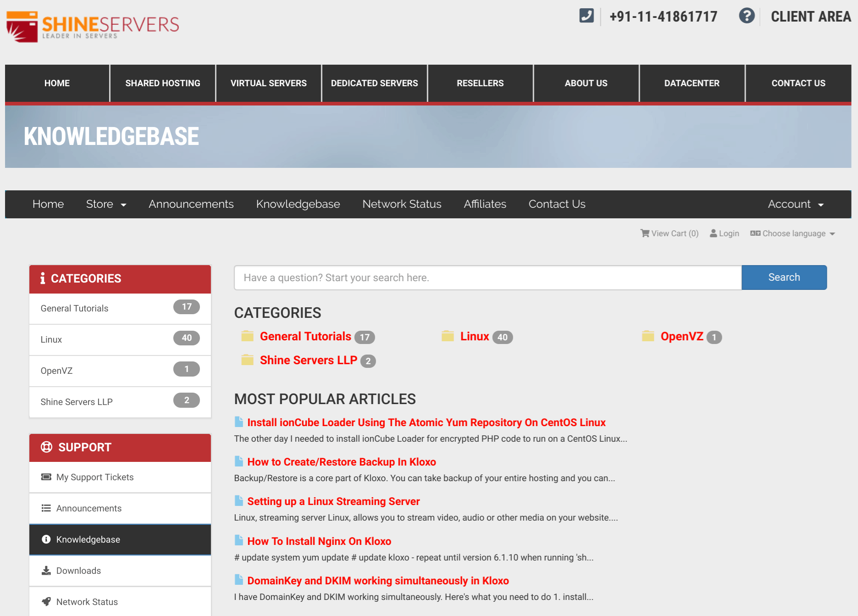Viewport: 858px width, 616px height.
Task: Click General Tutorials folder icon
Action: [x=248, y=336]
